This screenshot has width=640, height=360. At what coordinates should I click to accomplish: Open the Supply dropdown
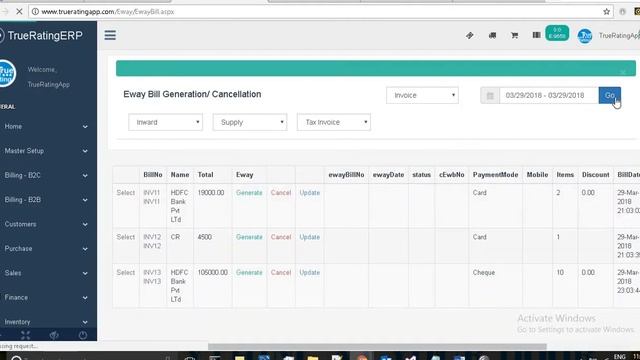point(250,122)
